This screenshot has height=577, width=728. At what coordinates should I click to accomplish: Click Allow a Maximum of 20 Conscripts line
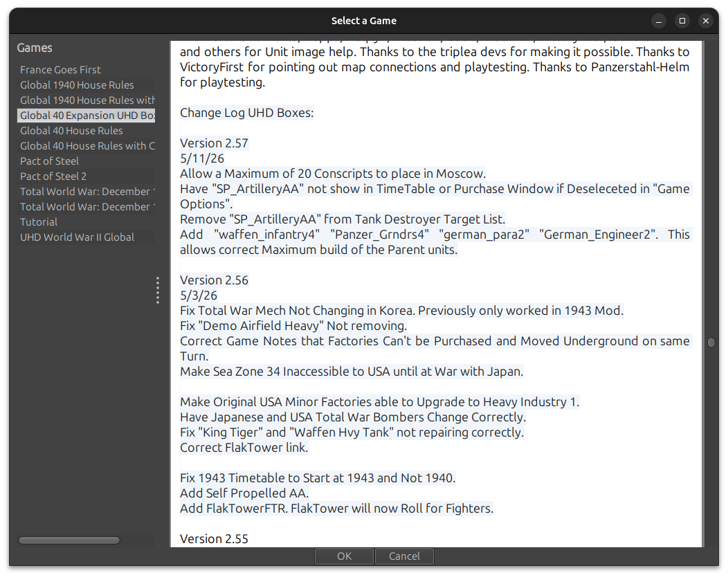click(x=333, y=174)
